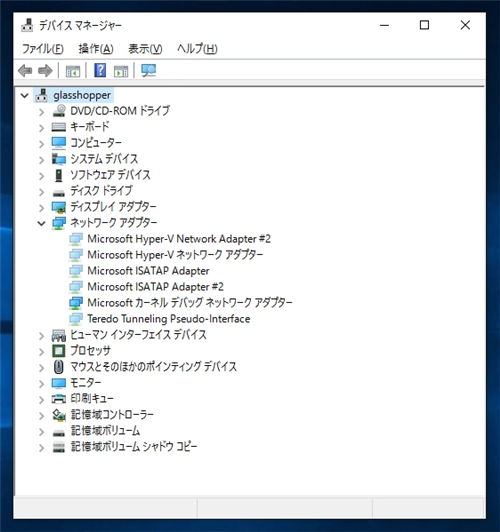Image resolution: width=500 pixels, height=532 pixels.
Task: Open the ヘルプ(H) menu
Action: coord(197,49)
